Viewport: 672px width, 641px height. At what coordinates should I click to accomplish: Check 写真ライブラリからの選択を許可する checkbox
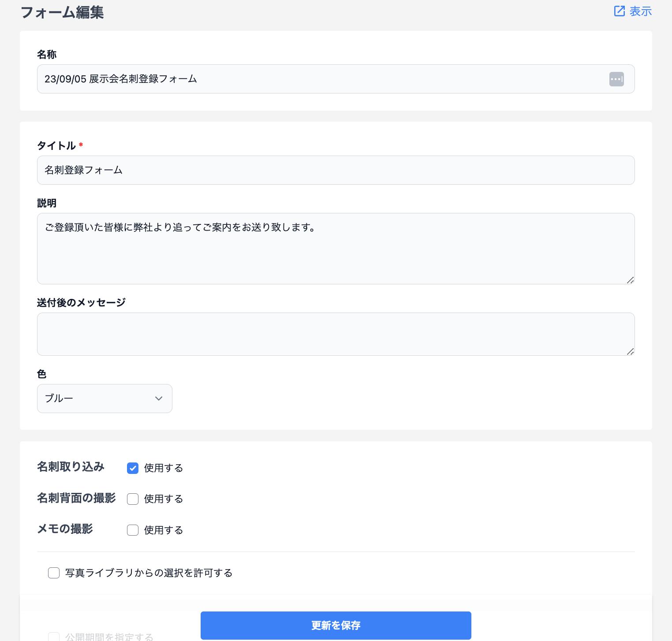54,573
